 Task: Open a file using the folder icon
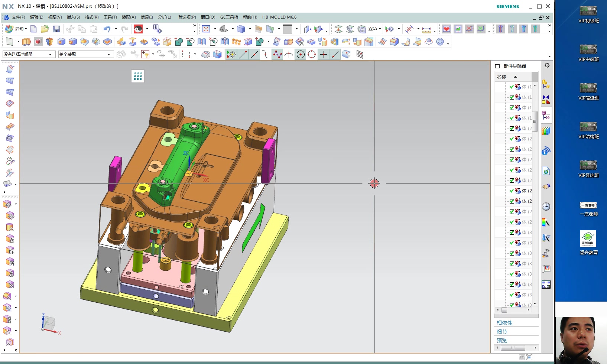click(45, 29)
